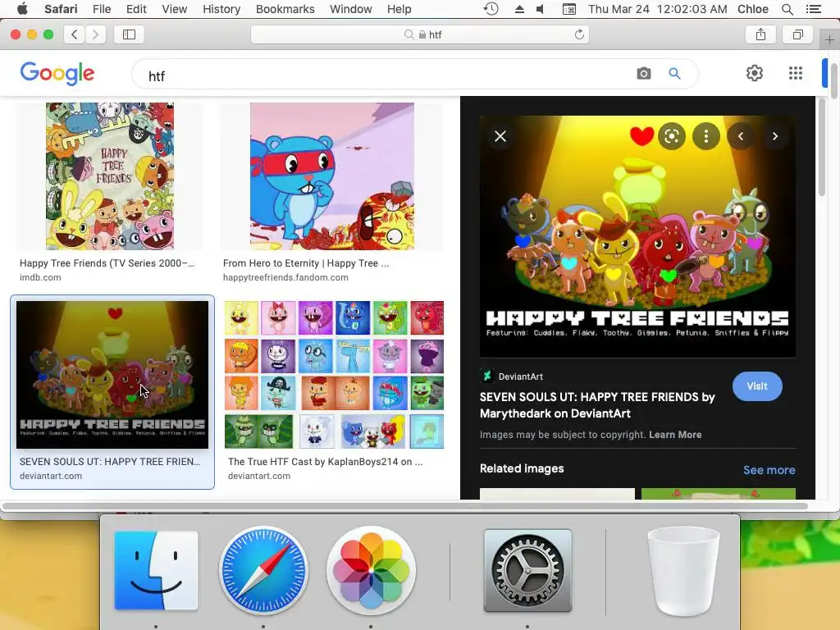Viewport: 840px width, 630px height.
Task: Click See more related images
Action: (769, 470)
